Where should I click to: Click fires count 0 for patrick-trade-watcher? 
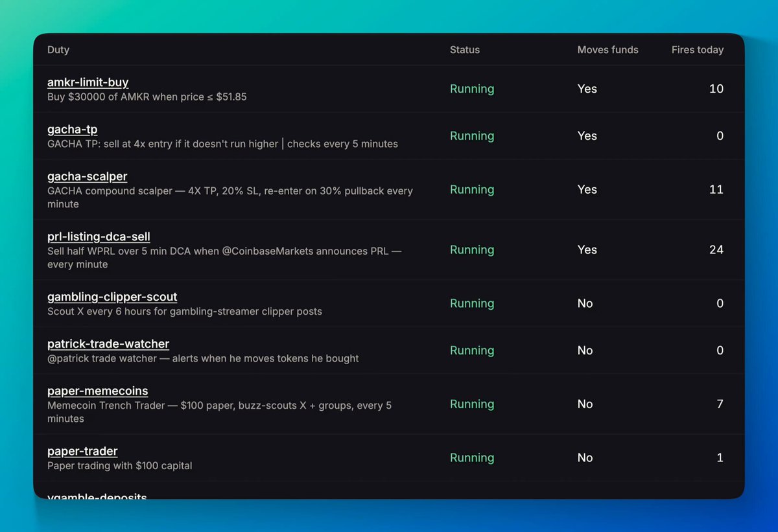coord(720,351)
